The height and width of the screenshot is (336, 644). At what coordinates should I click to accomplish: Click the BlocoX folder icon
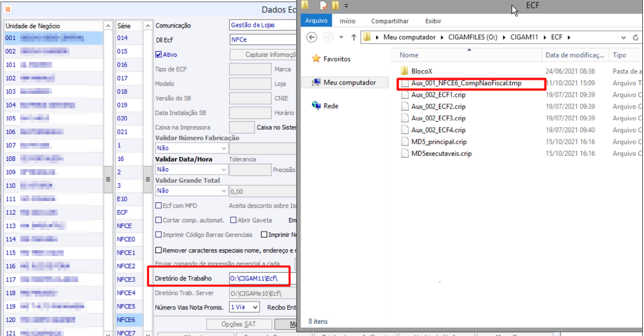pos(405,71)
